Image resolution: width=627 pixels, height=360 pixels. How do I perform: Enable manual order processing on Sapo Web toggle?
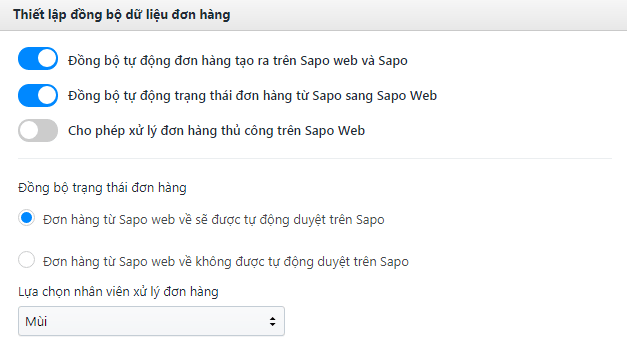coord(38,130)
